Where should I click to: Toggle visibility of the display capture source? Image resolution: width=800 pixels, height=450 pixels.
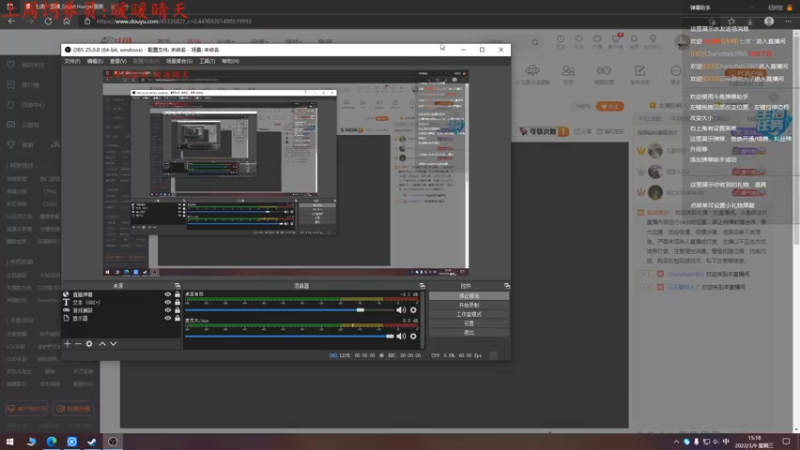[x=167, y=318]
